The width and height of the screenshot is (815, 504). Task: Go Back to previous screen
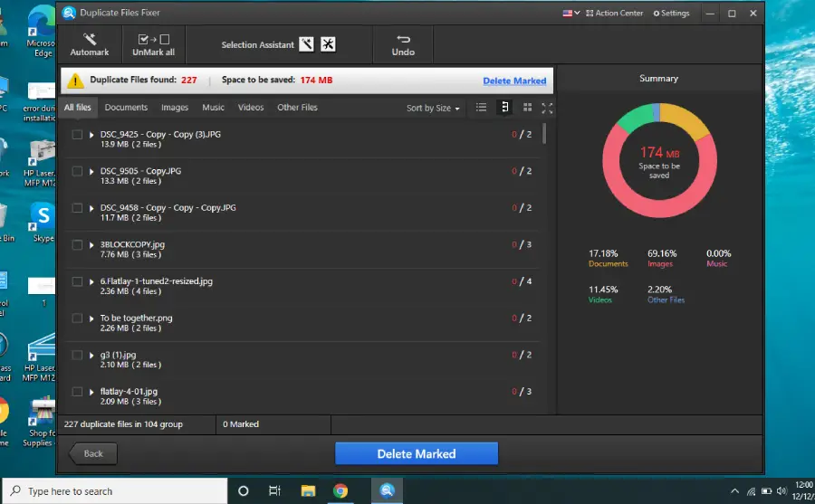point(93,453)
